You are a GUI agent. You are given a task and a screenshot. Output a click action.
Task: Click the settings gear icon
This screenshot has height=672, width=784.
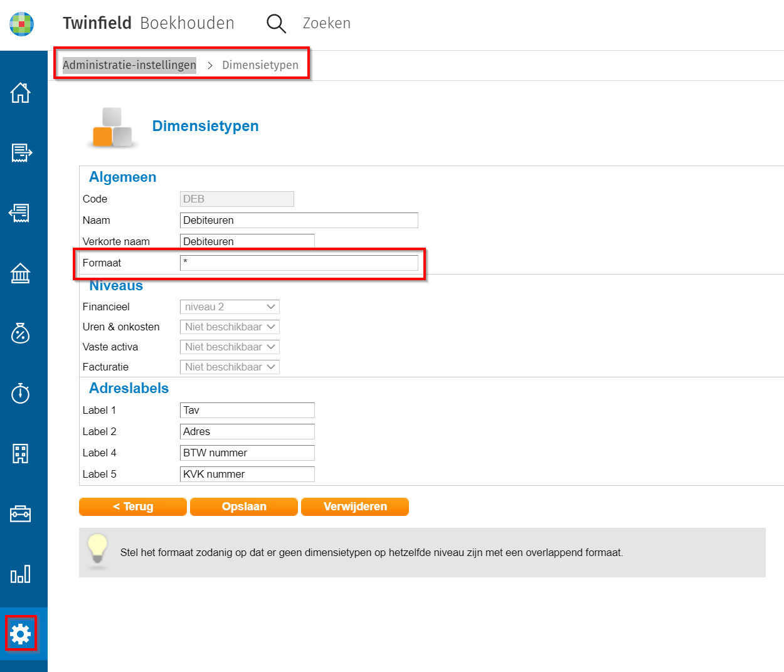pos(21,634)
